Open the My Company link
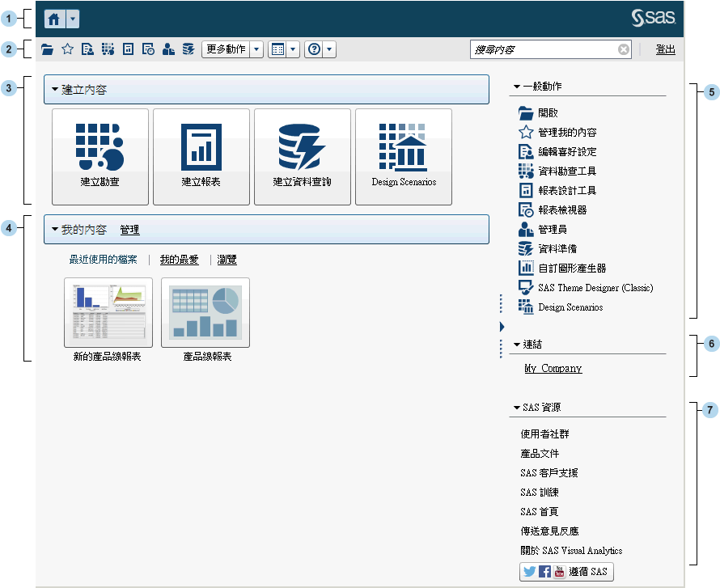The width and height of the screenshot is (720, 588). pos(553,369)
